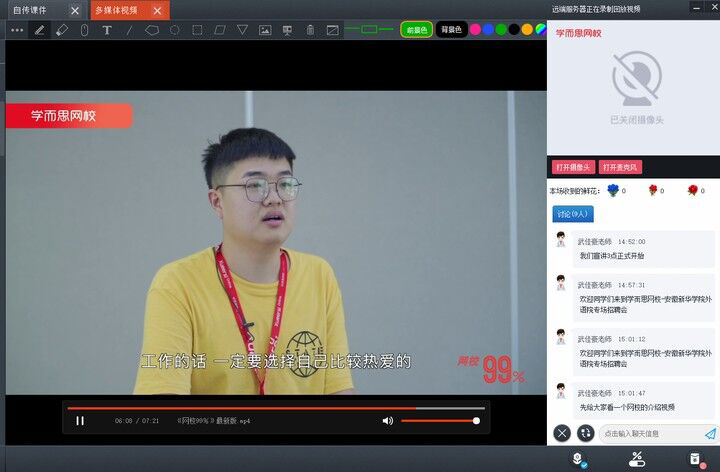This screenshot has width=720, height=472.
Task: Switch to the 自传课件 tab
Action: pyautogui.click(x=30, y=10)
